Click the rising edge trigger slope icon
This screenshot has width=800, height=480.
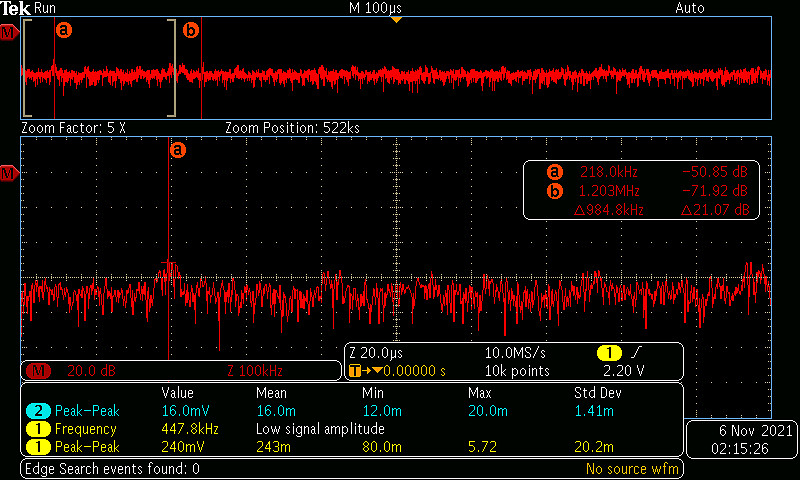(637, 352)
